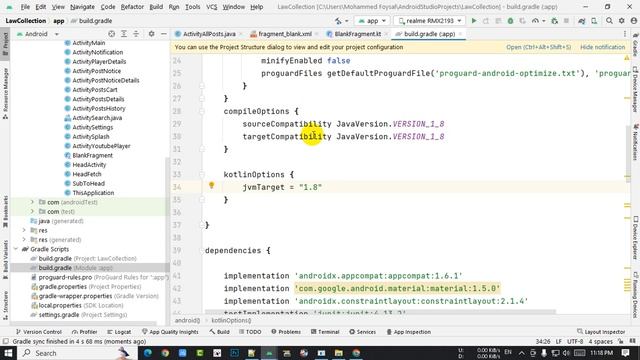Click Attach Debugger to Android Process icon

click(x=554, y=21)
